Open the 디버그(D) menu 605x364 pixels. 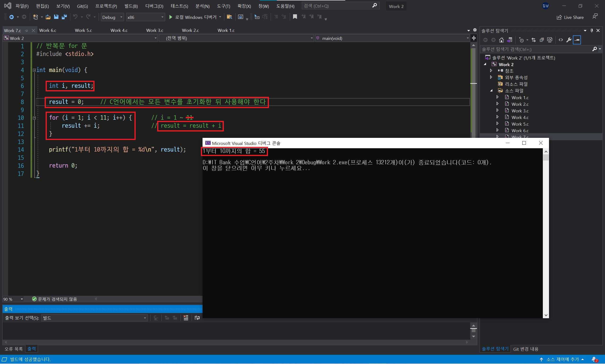[154, 6]
